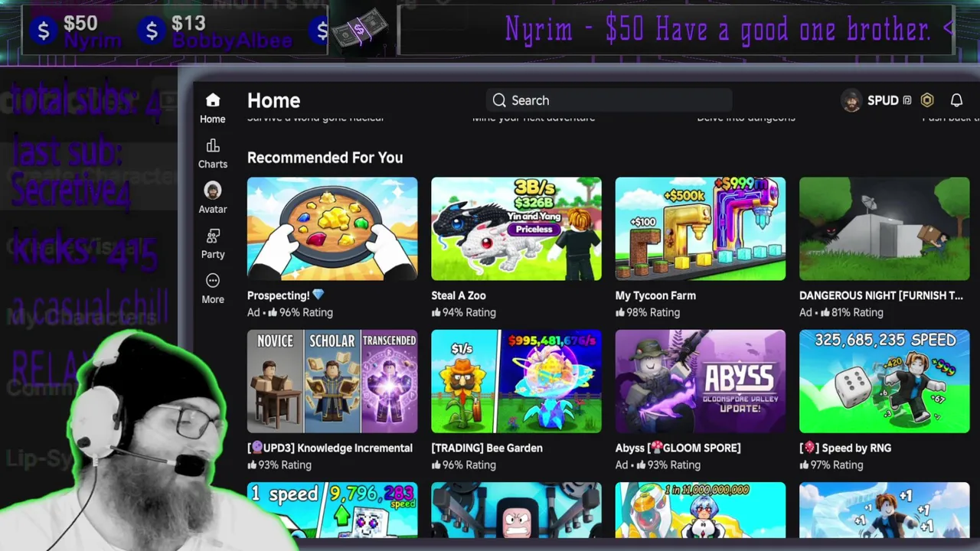Click the 96% Rating under Prospecting!
The image size is (980, 551).
(300, 312)
